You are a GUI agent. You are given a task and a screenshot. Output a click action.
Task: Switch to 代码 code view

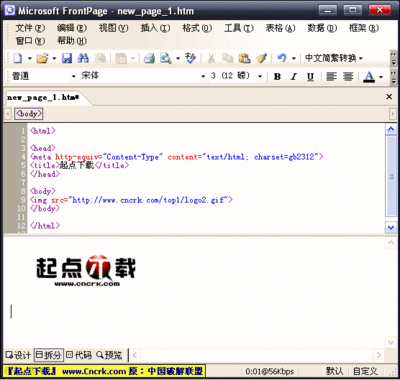pyautogui.click(x=79, y=355)
